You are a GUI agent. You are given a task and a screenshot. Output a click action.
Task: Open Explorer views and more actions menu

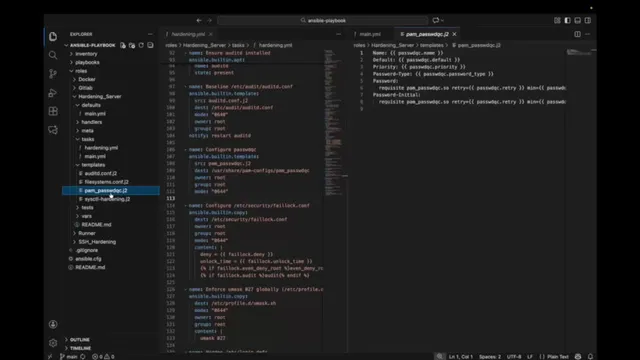[x=150, y=34]
